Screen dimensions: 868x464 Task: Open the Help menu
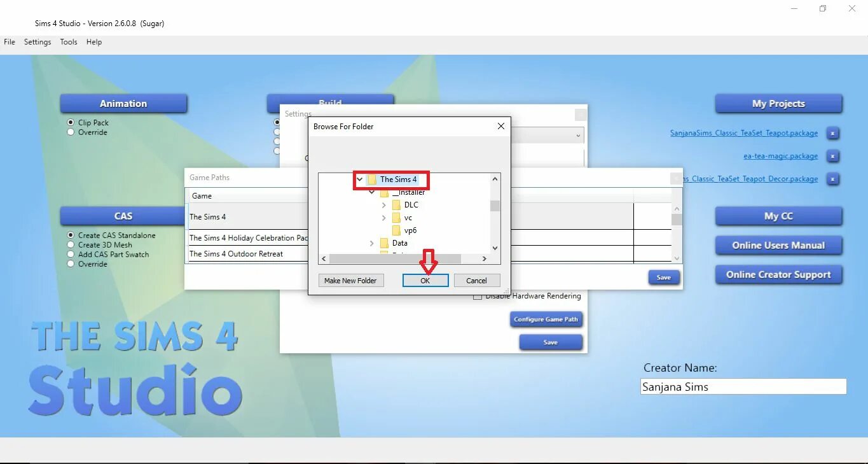coord(94,42)
